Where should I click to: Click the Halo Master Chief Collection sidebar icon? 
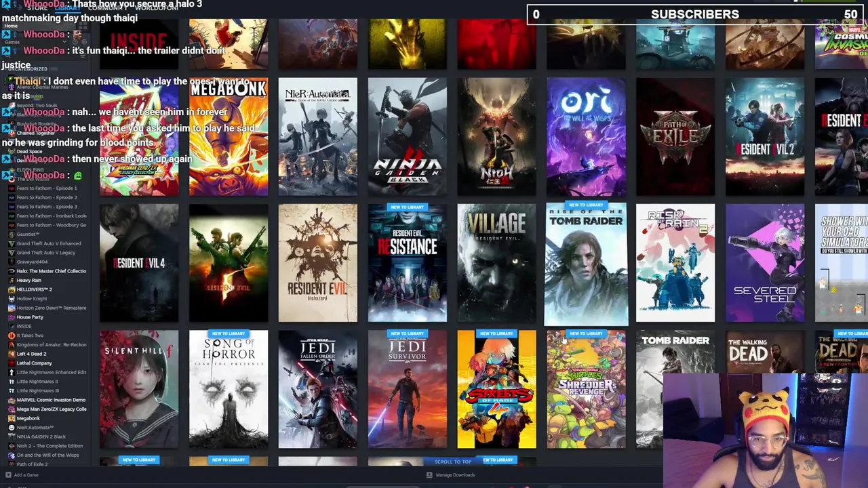click(12, 271)
